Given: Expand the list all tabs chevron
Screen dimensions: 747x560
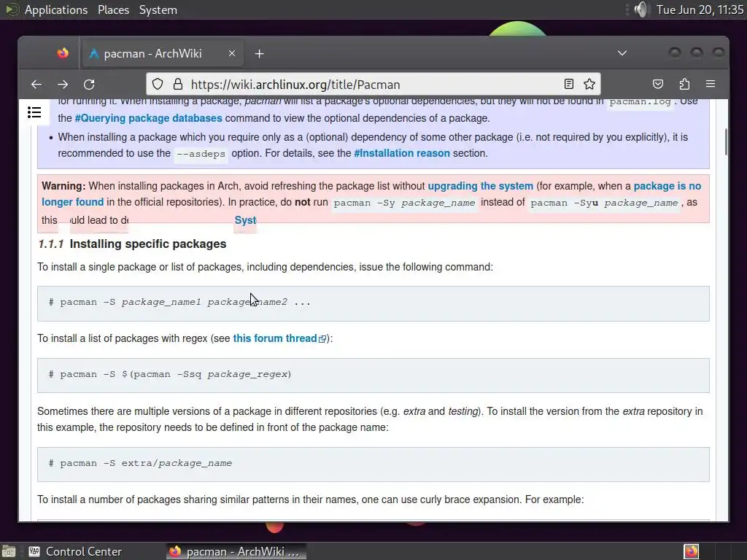Looking at the screenshot, I should [622, 52].
